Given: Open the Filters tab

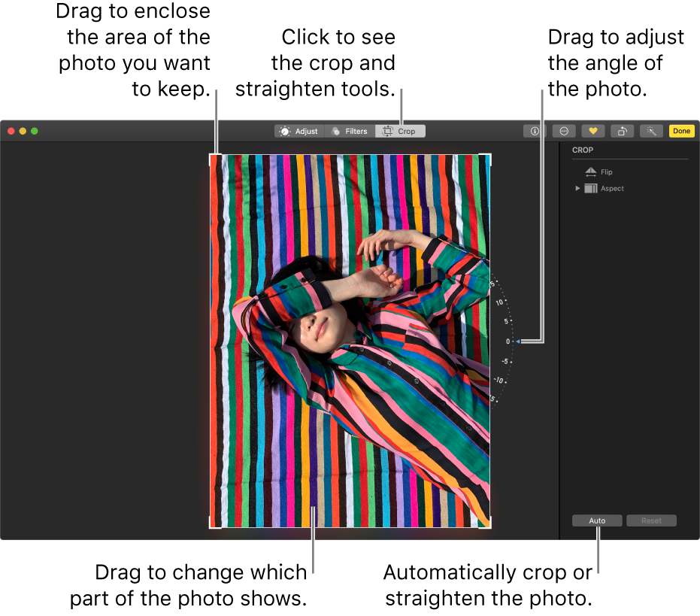Looking at the screenshot, I should point(348,131).
